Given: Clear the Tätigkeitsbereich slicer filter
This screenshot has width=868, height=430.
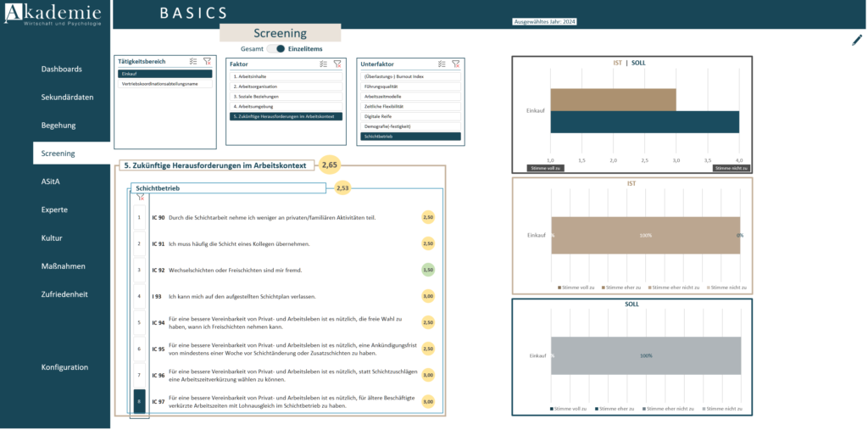Looking at the screenshot, I should [207, 62].
